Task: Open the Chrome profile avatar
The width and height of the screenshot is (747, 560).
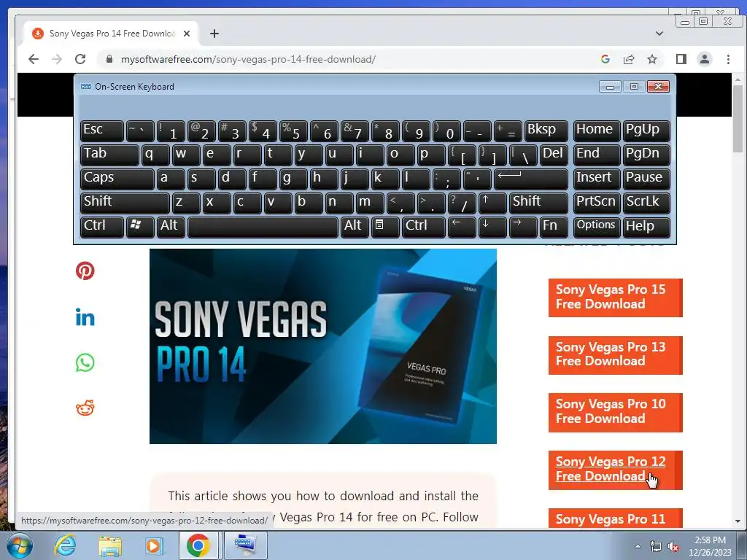Action: [x=704, y=59]
